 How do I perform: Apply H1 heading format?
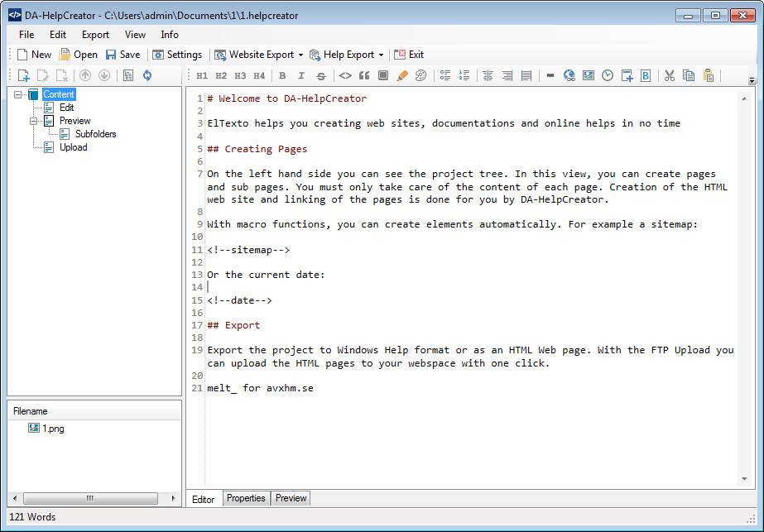tap(202, 75)
